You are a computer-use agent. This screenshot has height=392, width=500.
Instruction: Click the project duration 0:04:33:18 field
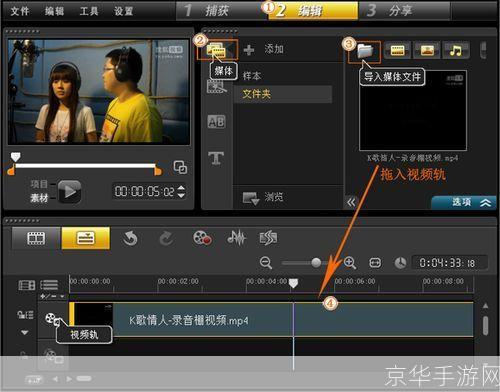pyautogui.click(x=449, y=263)
